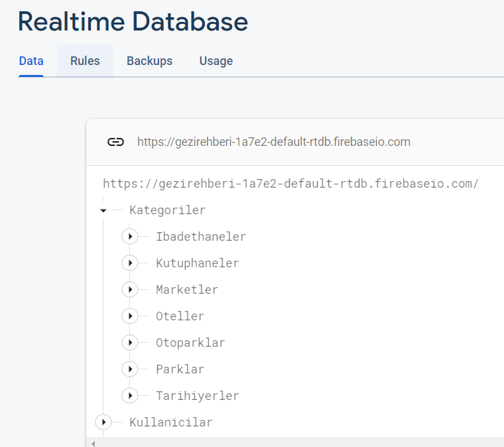The image size is (504, 447).
Task: Expand the Marketler node arrow
Action: (130, 290)
